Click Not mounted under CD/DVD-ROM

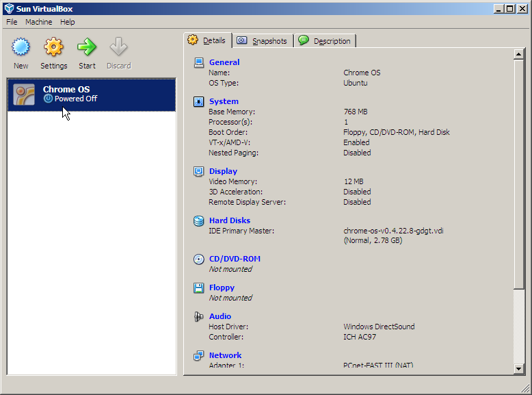(x=230, y=269)
